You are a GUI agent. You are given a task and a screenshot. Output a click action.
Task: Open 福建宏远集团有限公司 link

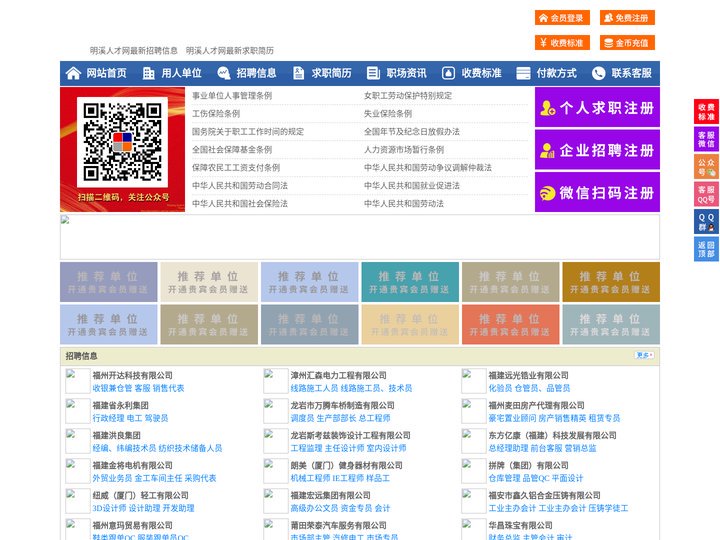pyautogui.click(x=331, y=495)
